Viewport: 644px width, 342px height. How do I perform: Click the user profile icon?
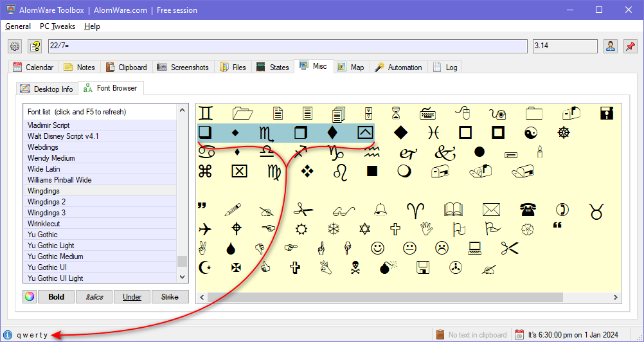(x=610, y=46)
